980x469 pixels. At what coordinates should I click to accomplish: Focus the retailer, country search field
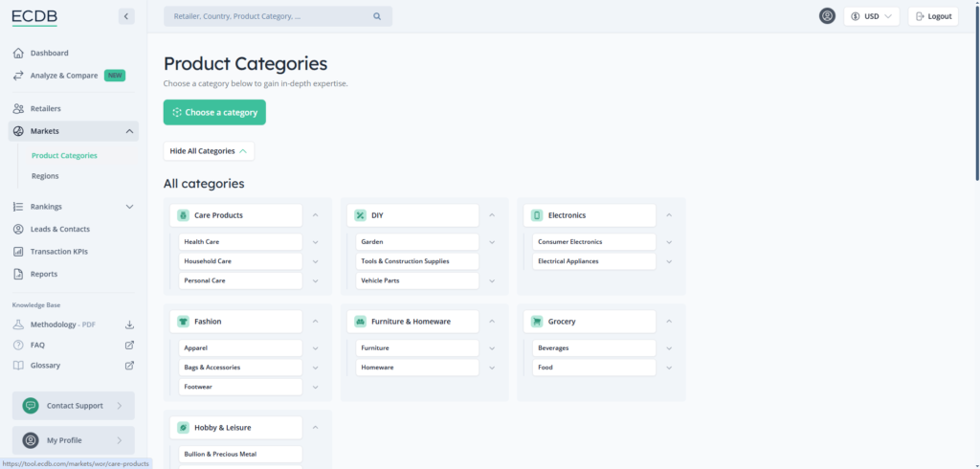tap(268, 16)
